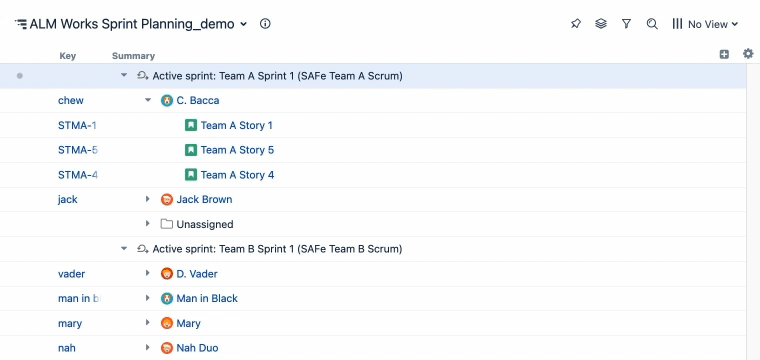The image size is (760, 360).
Task: Click the pin icon in the toolbar
Action: 576,24
